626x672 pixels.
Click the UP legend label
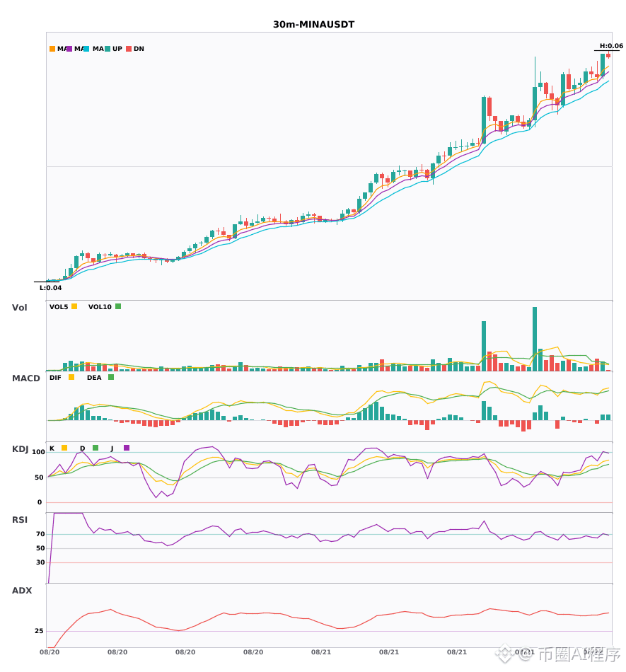click(117, 49)
